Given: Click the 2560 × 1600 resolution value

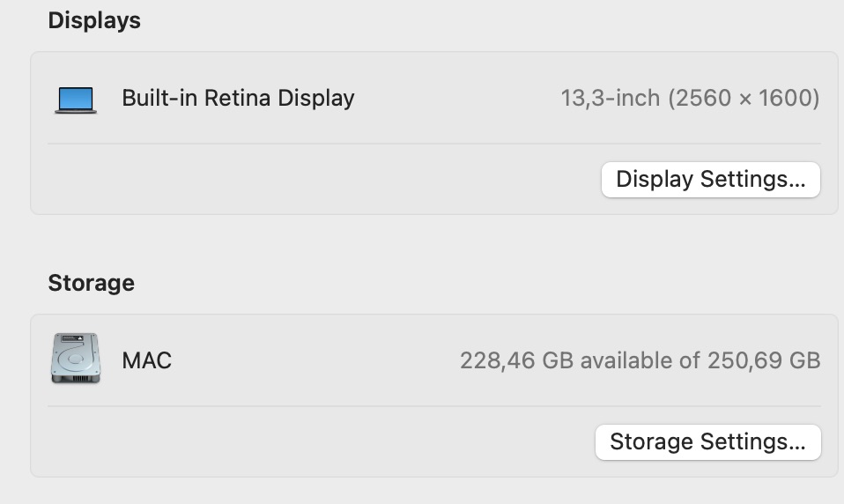Looking at the screenshot, I should point(744,98).
